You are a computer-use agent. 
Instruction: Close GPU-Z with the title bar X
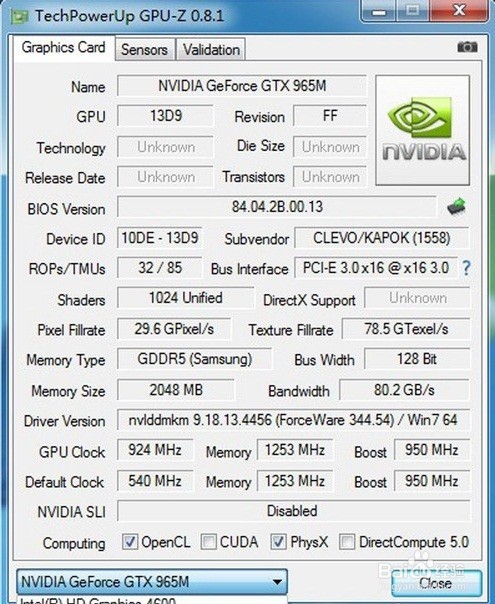point(459,10)
